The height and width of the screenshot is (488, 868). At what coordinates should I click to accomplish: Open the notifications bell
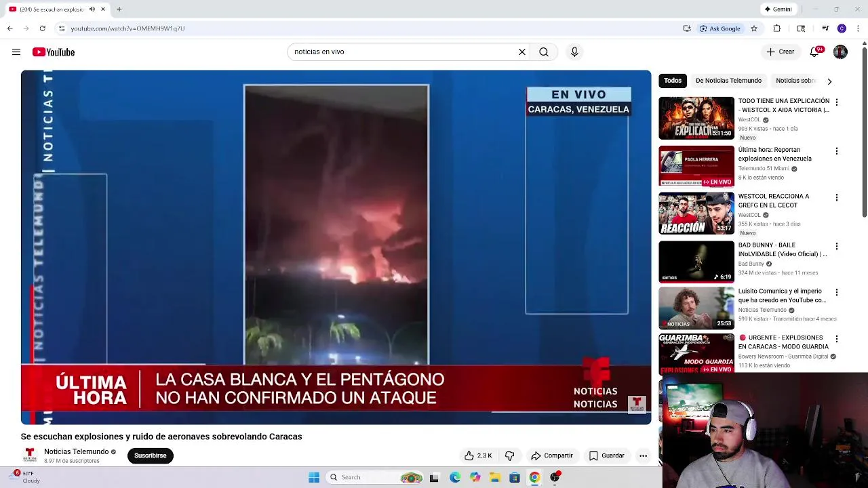click(x=815, y=52)
